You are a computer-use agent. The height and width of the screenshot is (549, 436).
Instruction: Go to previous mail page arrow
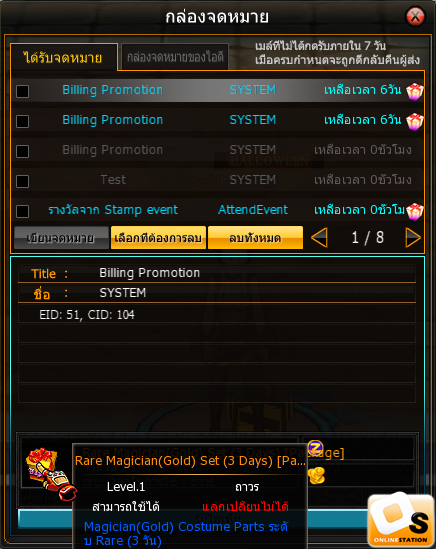coord(319,238)
